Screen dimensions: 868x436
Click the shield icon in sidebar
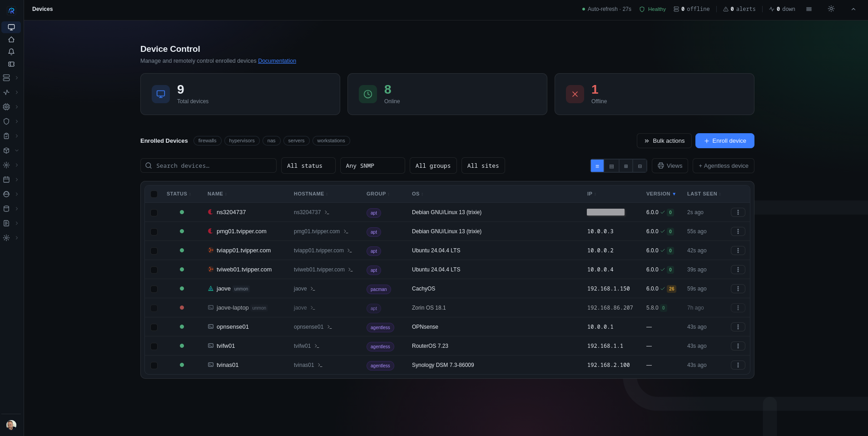click(6, 121)
